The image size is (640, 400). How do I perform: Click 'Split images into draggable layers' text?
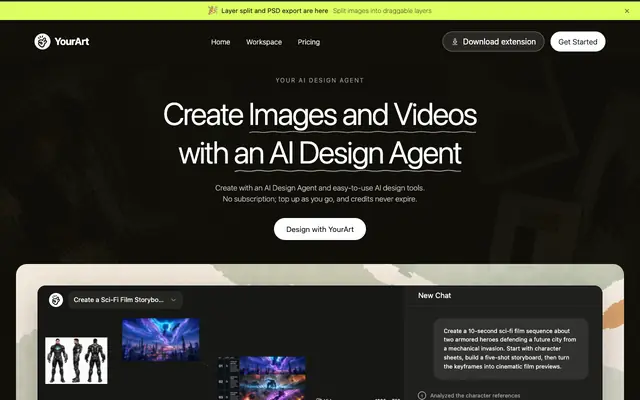pos(382,11)
